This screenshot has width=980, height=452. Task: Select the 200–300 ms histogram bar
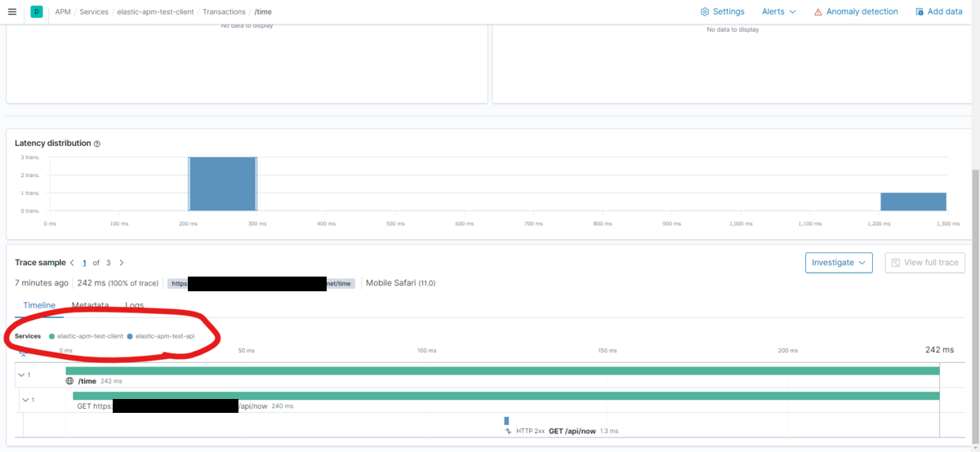223,184
